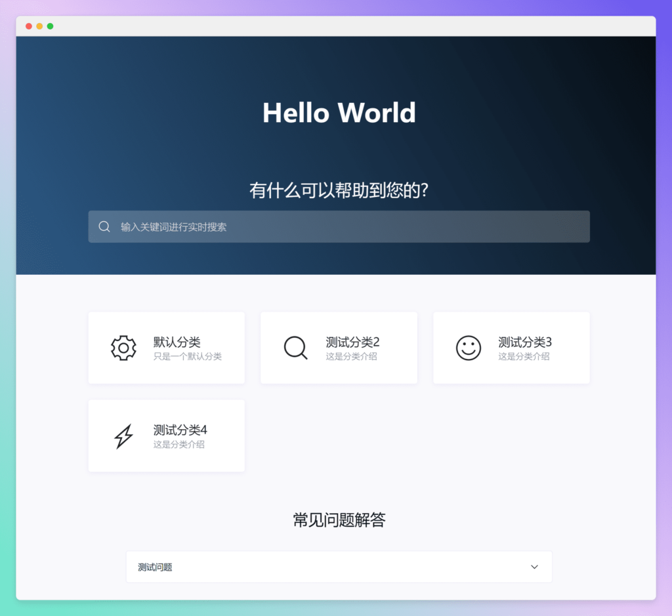Click the gear icon on 默认分类 card
The width and height of the screenshot is (672, 616).
pyautogui.click(x=123, y=348)
